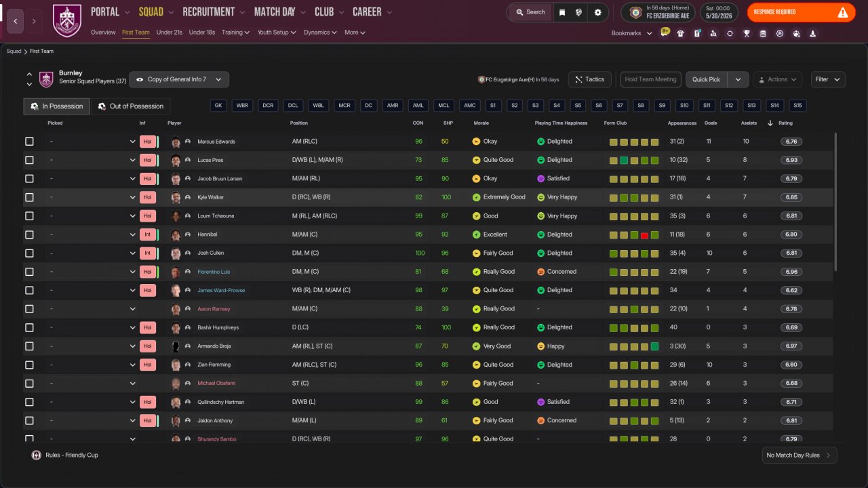Open the No Match Day Rules button
Screen dimensions: 868x488
[x=799, y=455]
